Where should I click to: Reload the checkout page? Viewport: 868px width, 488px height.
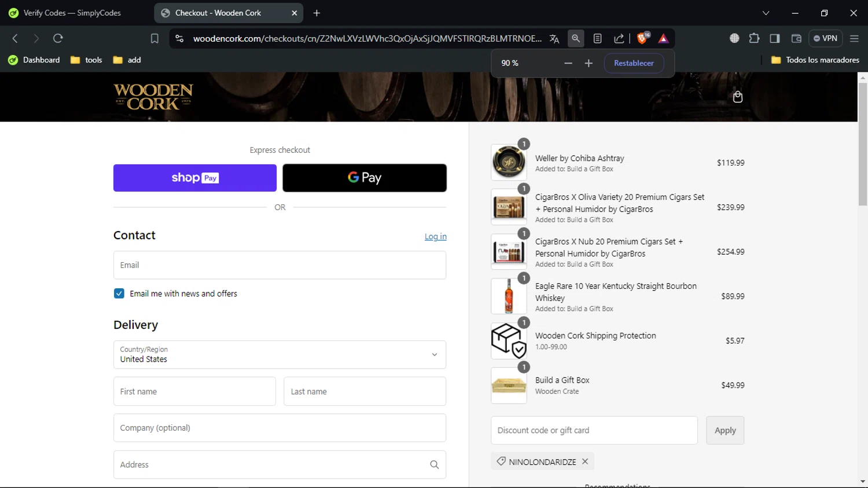click(x=58, y=38)
